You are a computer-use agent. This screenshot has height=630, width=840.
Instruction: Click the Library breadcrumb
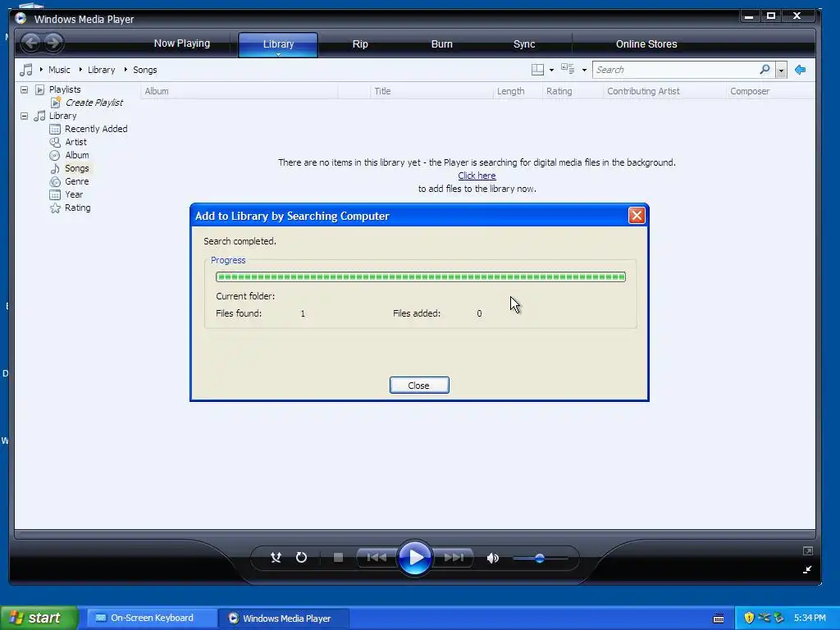[101, 70]
